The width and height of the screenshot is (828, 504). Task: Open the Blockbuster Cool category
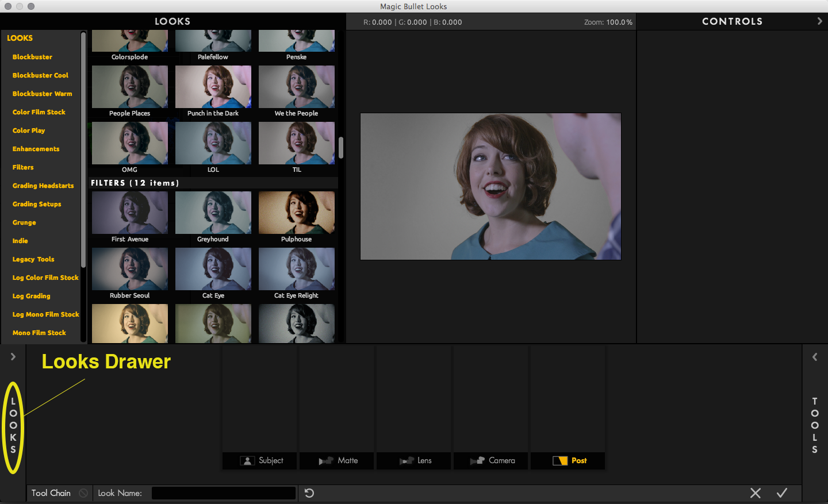coord(40,75)
